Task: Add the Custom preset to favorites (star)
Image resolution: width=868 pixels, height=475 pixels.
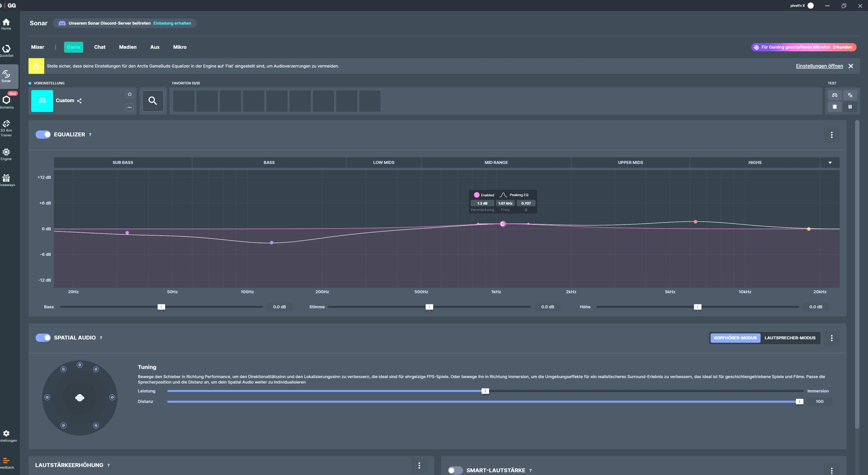Action: (x=130, y=94)
